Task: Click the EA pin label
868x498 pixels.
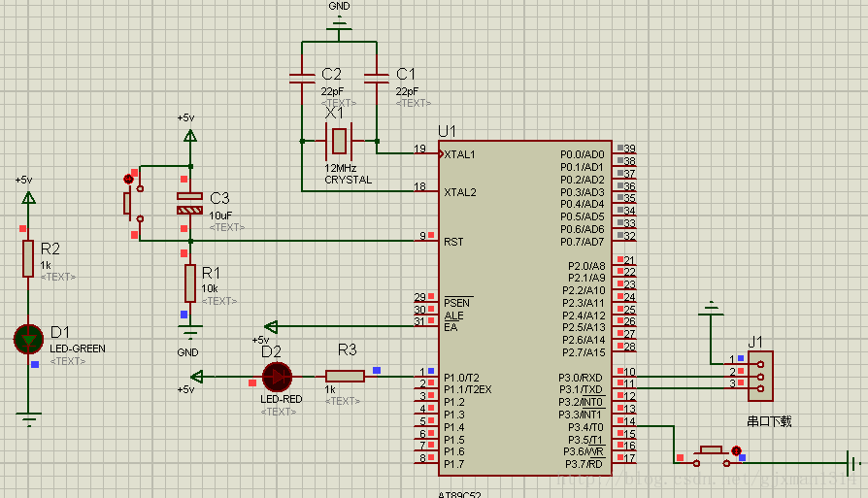Action: coord(451,327)
